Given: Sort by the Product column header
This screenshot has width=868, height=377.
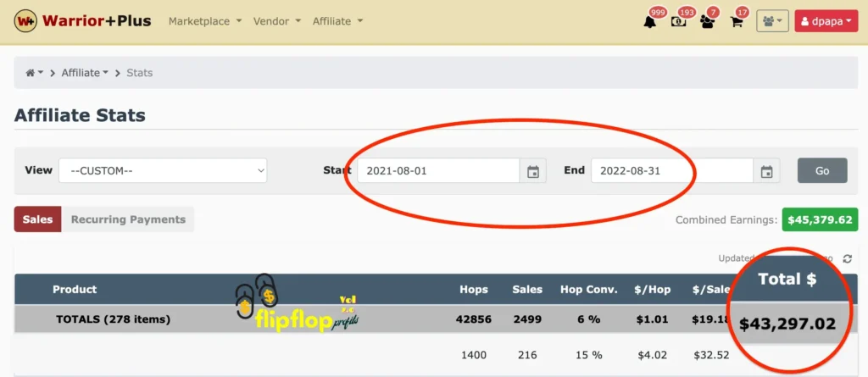Looking at the screenshot, I should [75, 289].
